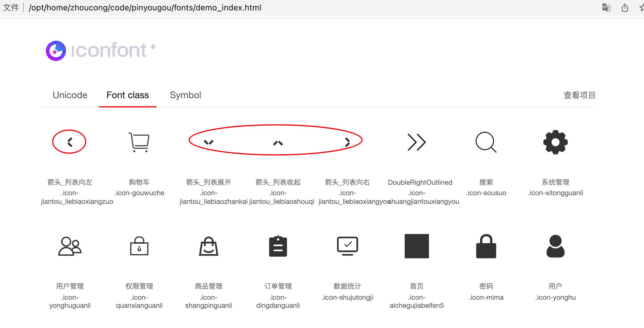
Task: Select the 权限管理 lock icon
Action: pos(139,246)
